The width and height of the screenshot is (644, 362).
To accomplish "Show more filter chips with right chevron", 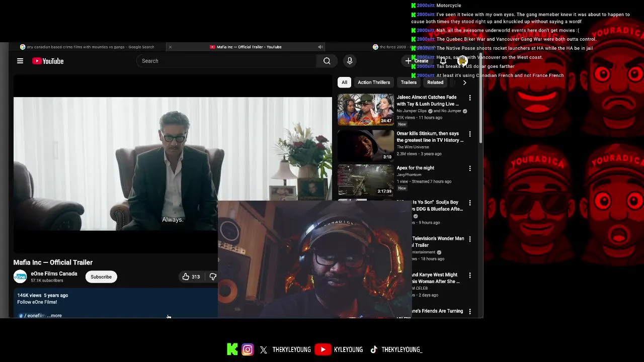I will [x=464, y=82].
